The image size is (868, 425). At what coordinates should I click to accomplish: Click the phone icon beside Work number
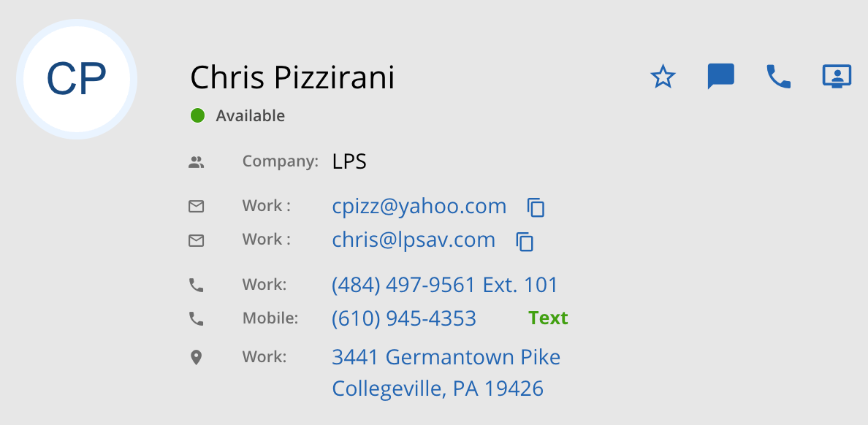click(x=196, y=285)
